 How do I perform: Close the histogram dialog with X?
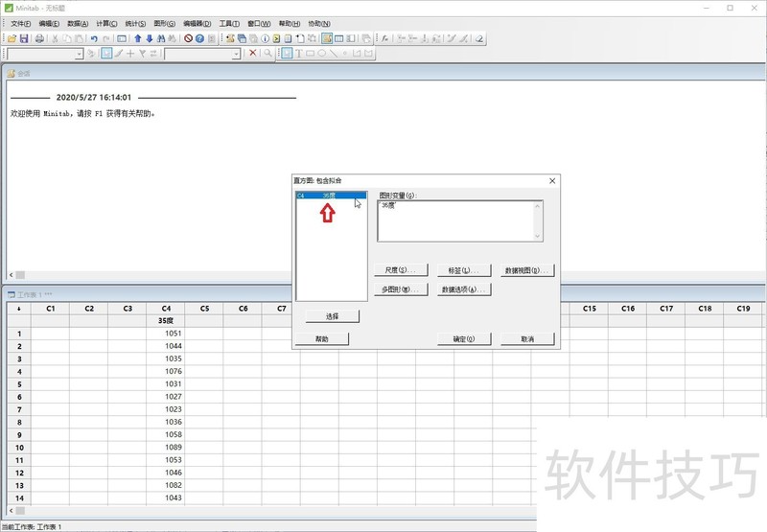[552, 181]
